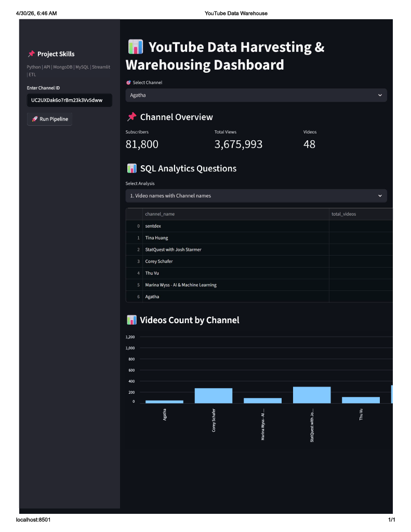Click the pushpin icon beside Channel Overview

click(x=131, y=117)
